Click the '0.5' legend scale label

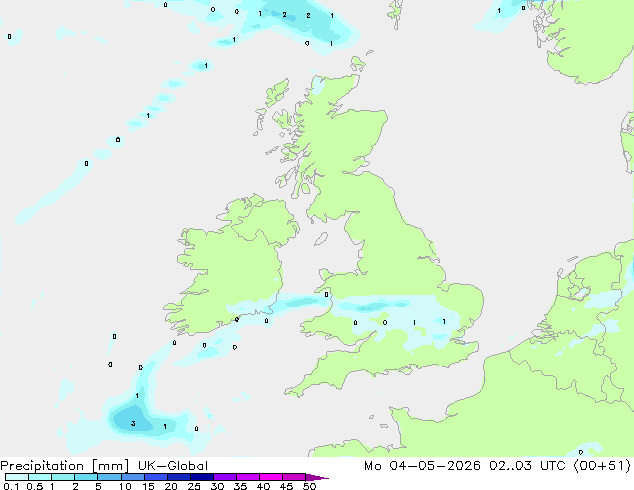coord(35,486)
